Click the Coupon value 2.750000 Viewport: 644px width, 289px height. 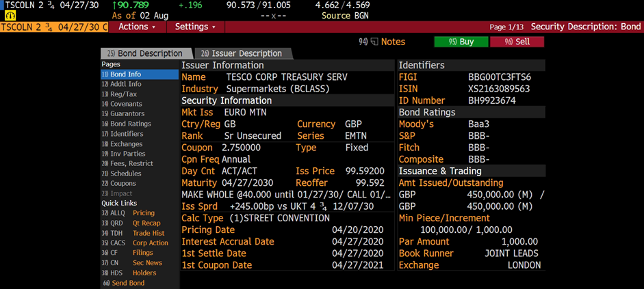click(241, 148)
